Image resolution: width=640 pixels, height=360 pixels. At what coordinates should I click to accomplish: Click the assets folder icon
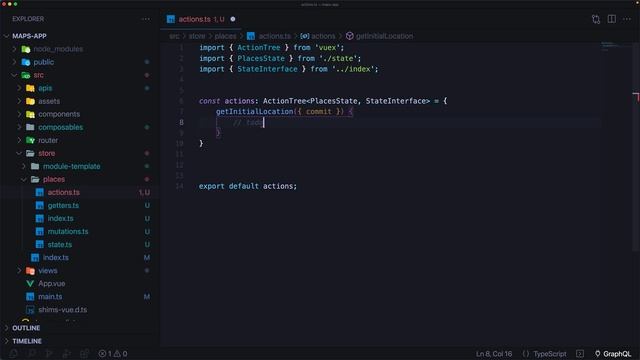pyautogui.click(x=30, y=101)
